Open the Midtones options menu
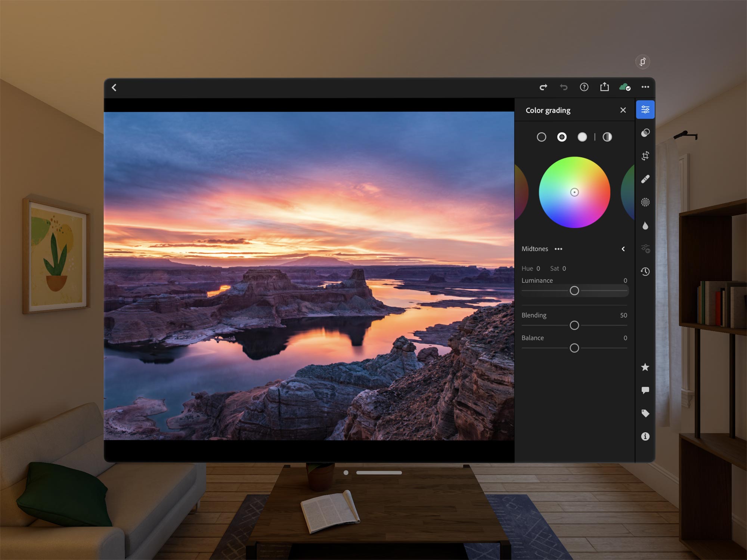Viewport: 747px width, 560px height. pyautogui.click(x=558, y=249)
